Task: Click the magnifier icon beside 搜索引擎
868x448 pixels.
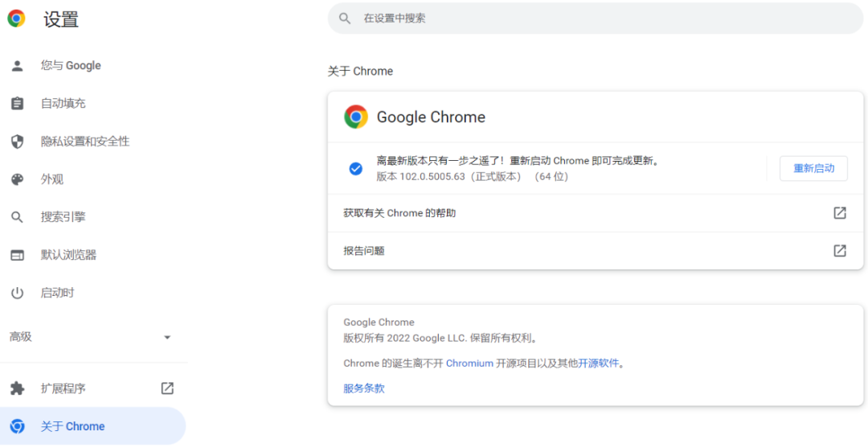Action: [x=17, y=217]
